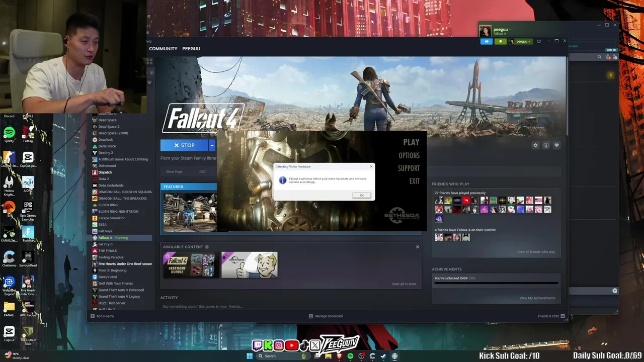Screen dimensions: 644x362
Task: Select Dispatch in library list
Action: point(105,172)
